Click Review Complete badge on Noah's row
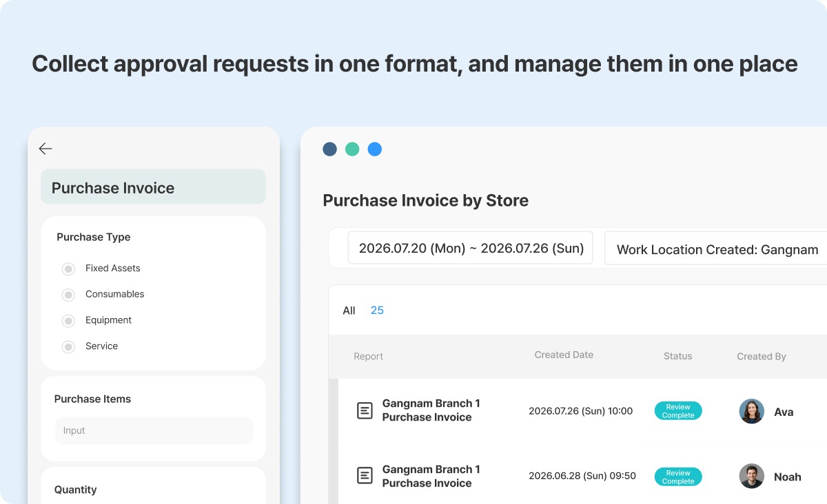Viewport: 827px width, 504px height. pyautogui.click(x=678, y=477)
